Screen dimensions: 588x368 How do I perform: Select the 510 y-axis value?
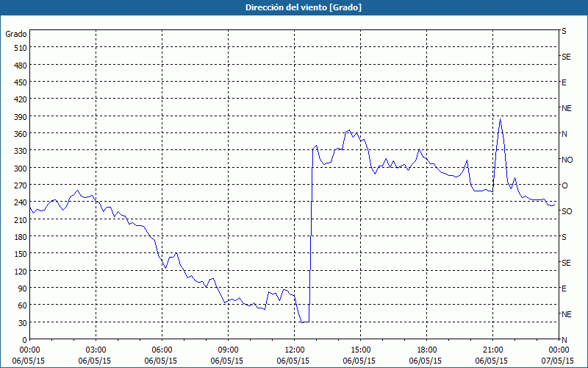(21, 48)
